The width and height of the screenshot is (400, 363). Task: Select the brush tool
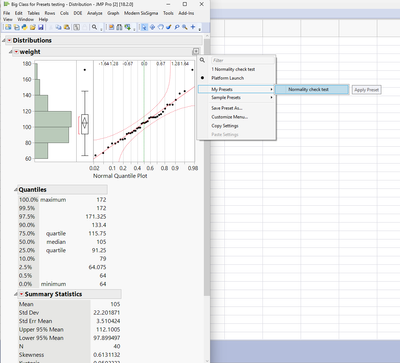(x=168, y=27)
